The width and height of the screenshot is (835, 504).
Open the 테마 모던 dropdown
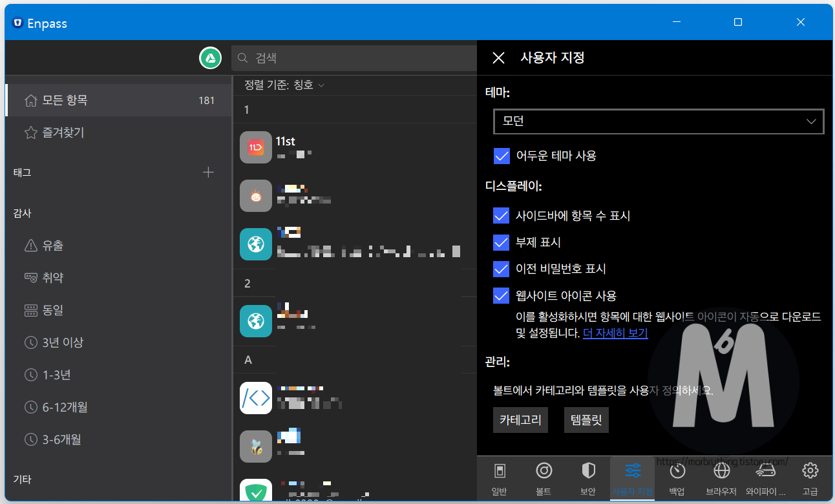pyautogui.click(x=658, y=121)
